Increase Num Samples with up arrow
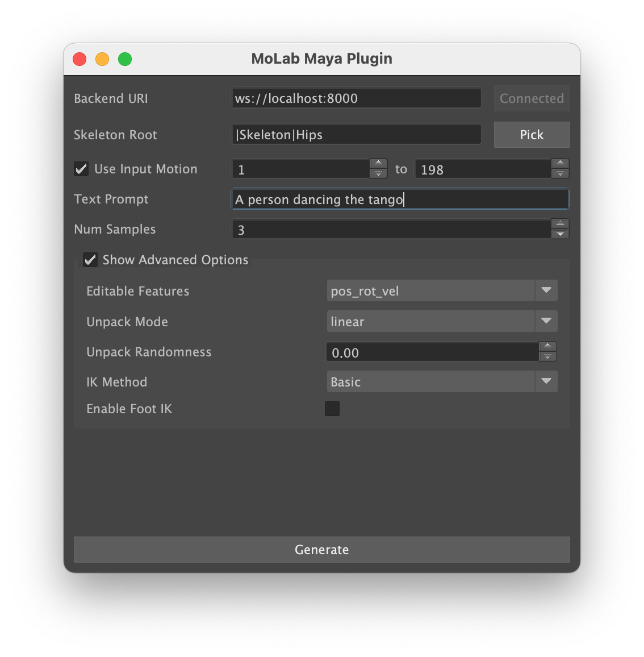644x657 pixels. point(561,224)
